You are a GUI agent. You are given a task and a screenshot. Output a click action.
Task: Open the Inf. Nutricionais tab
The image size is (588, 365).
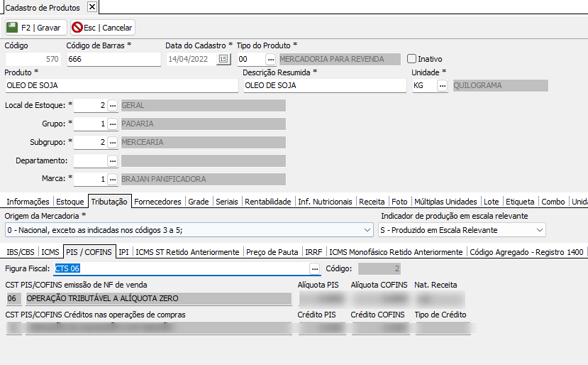325,202
